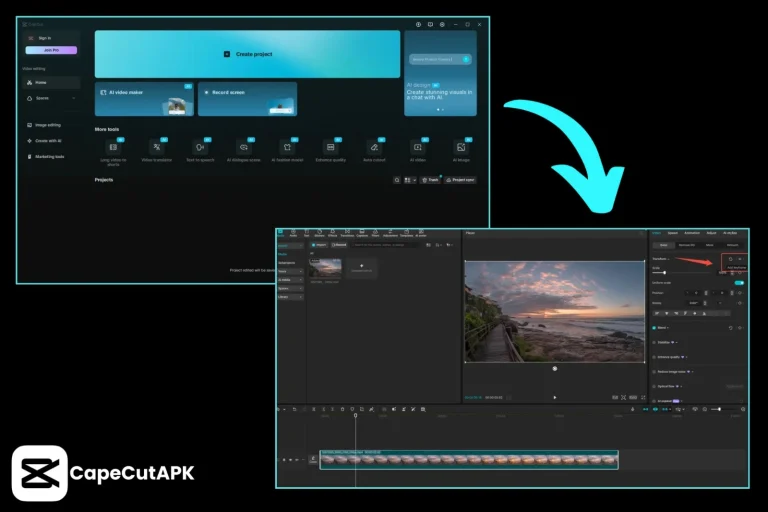Viewport: 768px width, 512px height.
Task: Click the Trash button in Projects
Action: (431, 180)
